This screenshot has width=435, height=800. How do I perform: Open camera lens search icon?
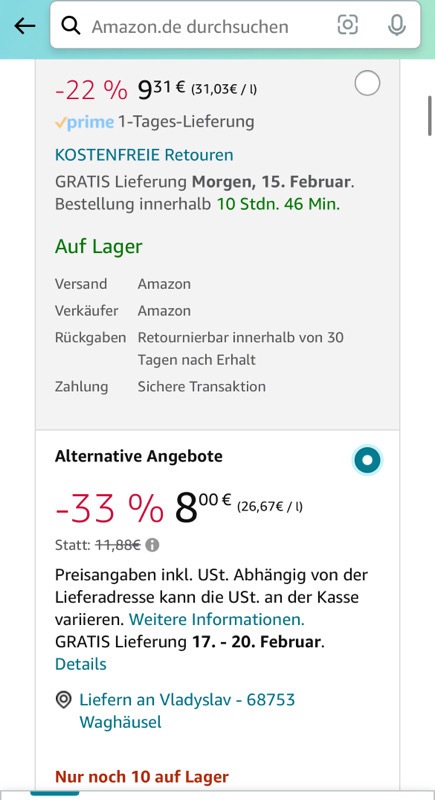pos(348,24)
